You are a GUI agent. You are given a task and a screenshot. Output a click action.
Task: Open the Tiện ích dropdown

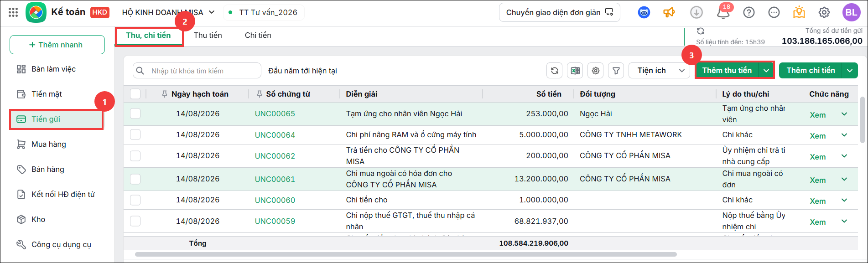pyautogui.click(x=659, y=71)
